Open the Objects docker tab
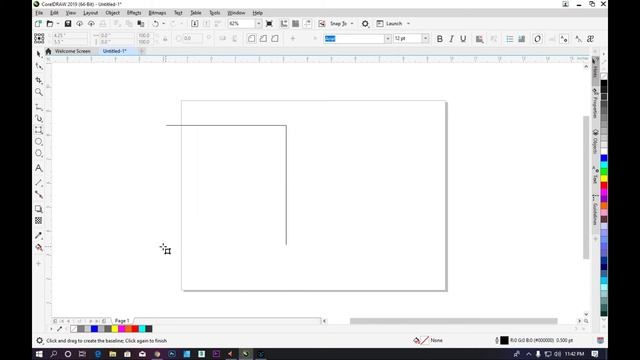The width and height of the screenshot is (640, 360). [596, 142]
